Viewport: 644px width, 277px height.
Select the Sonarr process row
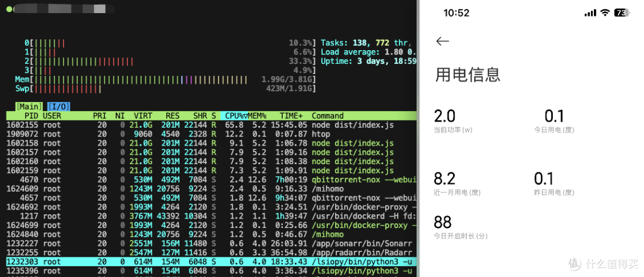tap(211, 244)
